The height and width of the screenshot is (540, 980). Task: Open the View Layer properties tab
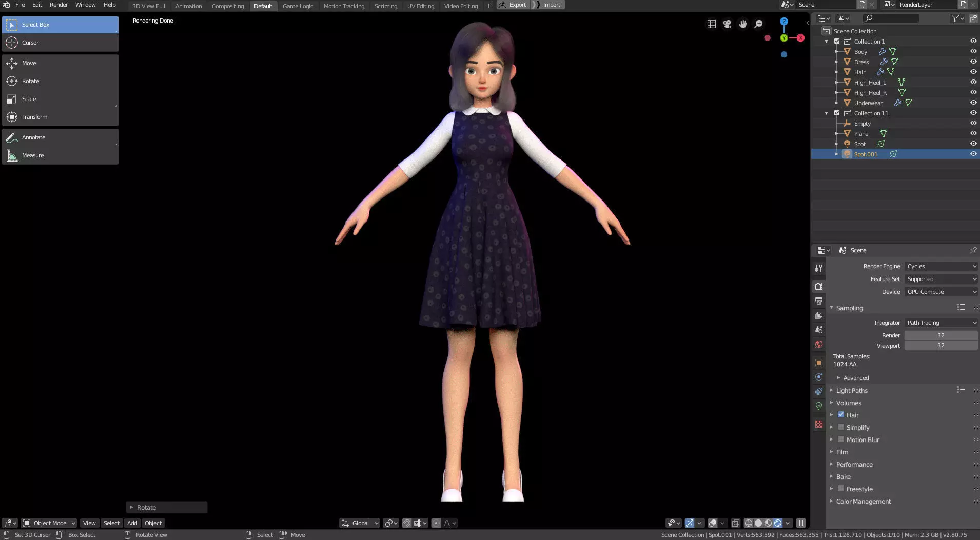[819, 315]
